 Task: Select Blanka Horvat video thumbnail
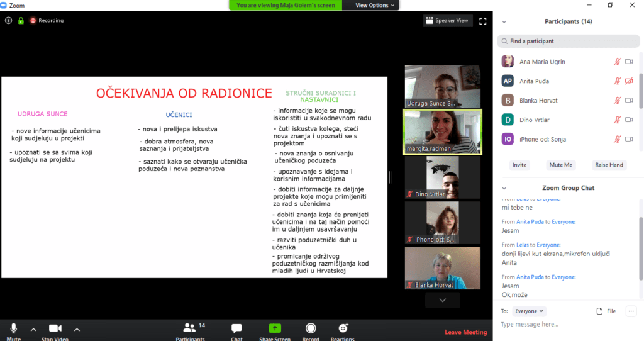click(x=442, y=268)
